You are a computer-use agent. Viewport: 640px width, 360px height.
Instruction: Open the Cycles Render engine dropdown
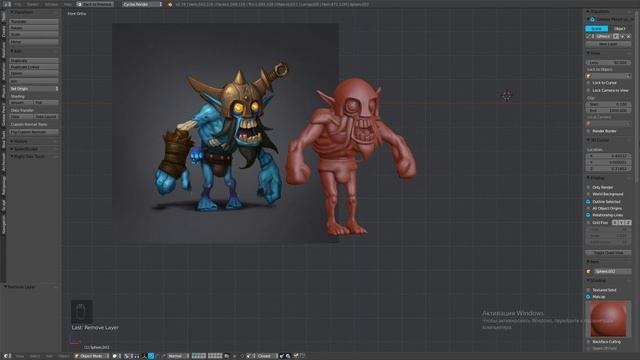pos(142,4)
